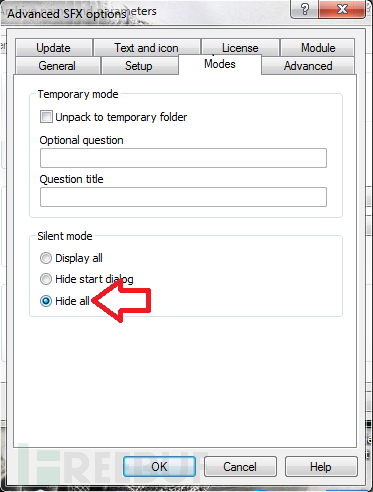Focus the Question title input box
Screen dimensions: 373x492
click(183, 197)
